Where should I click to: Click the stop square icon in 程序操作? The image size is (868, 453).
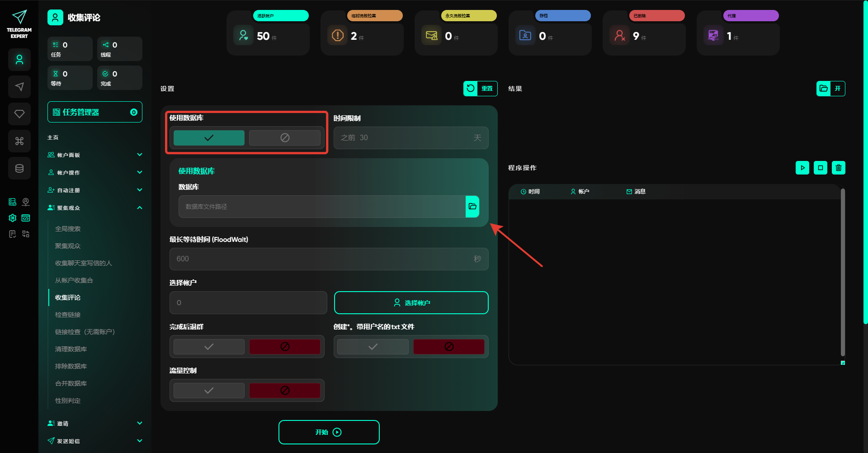(820, 168)
